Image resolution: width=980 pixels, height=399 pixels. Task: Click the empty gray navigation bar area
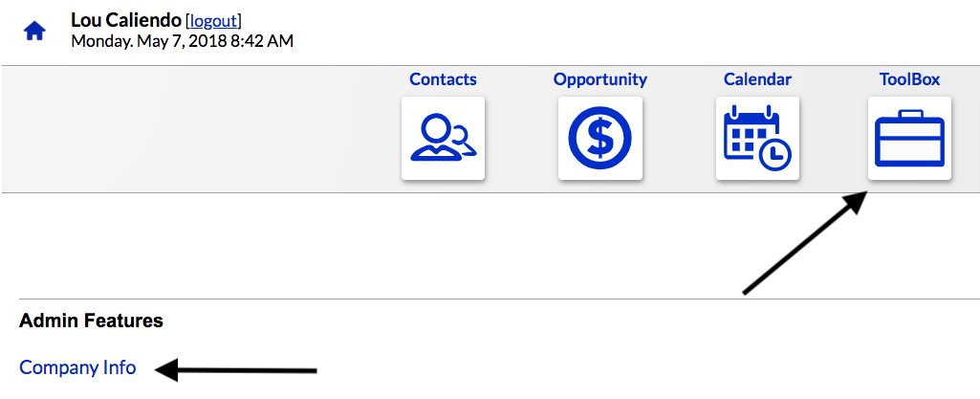pyautogui.click(x=191, y=129)
